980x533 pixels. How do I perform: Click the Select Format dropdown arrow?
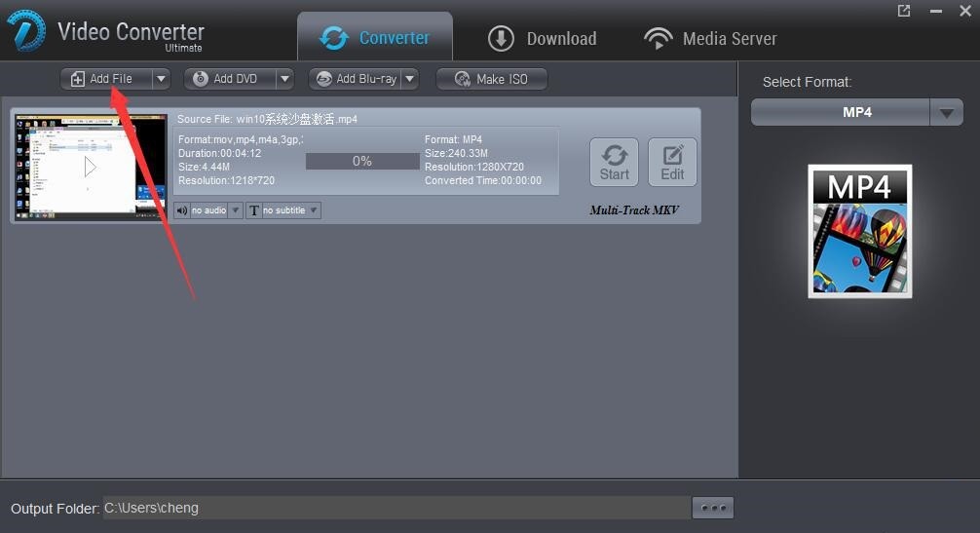pos(946,112)
